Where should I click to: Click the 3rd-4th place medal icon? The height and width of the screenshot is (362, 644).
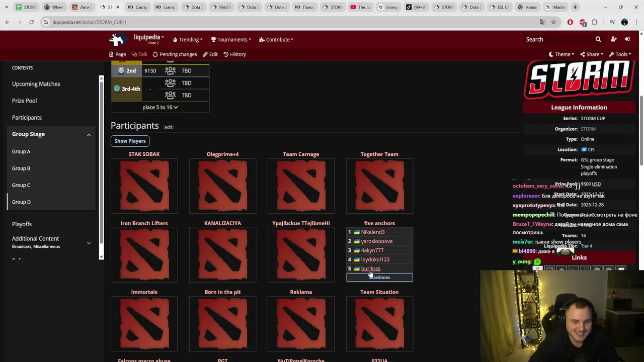pyautogui.click(x=117, y=89)
